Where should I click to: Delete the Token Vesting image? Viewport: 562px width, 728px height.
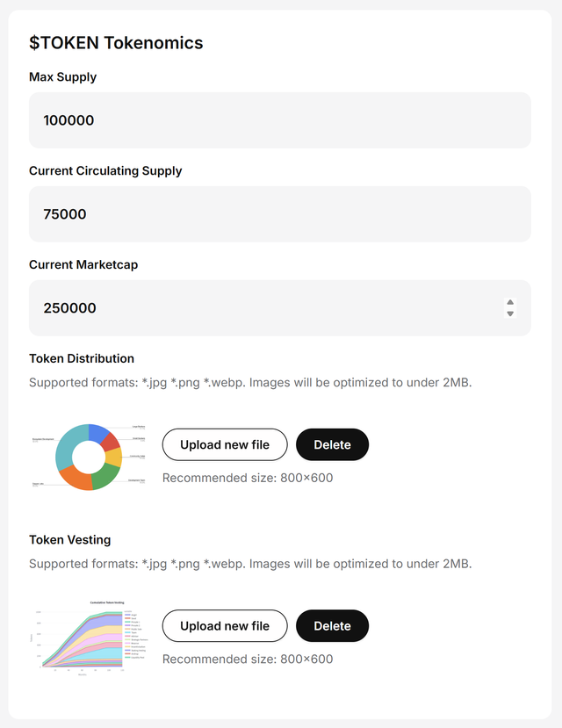point(332,625)
